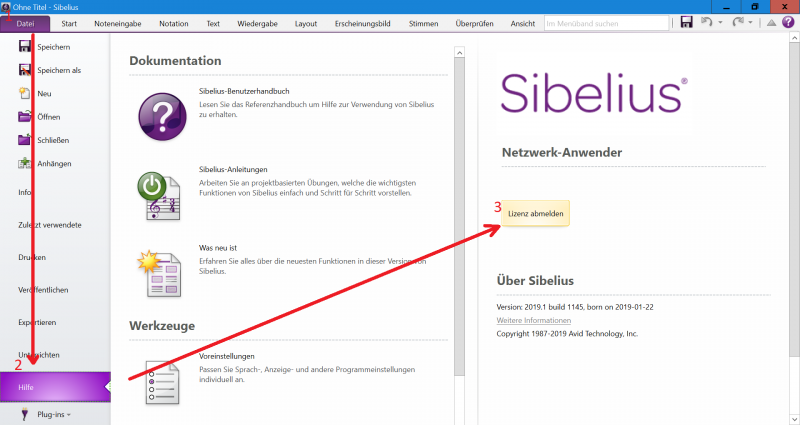Close the Sibelius window
Screen dimensions: 800x425
[785, 7]
